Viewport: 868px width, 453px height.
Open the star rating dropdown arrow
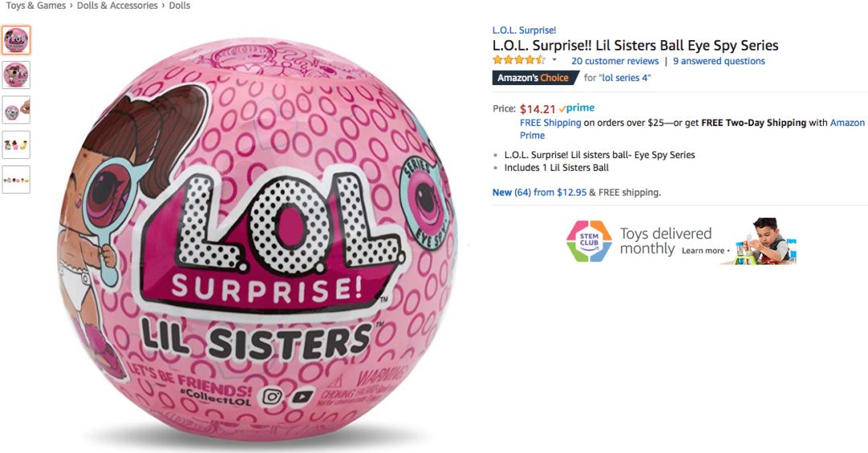554,60
